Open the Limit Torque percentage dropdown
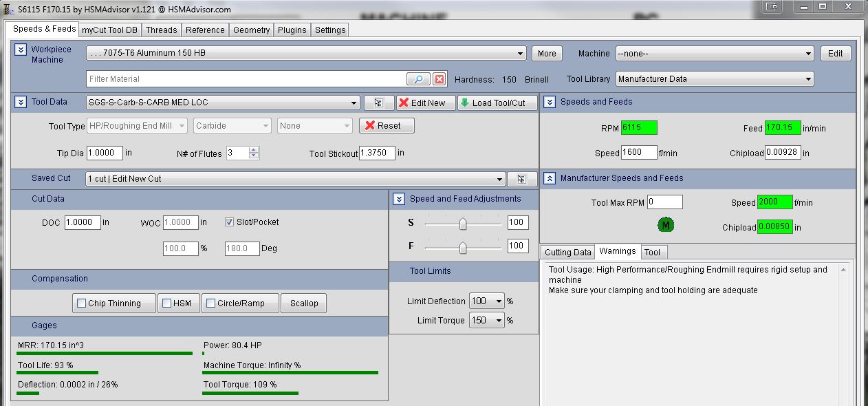Screen dimensions: 868x406 point(487,320)
